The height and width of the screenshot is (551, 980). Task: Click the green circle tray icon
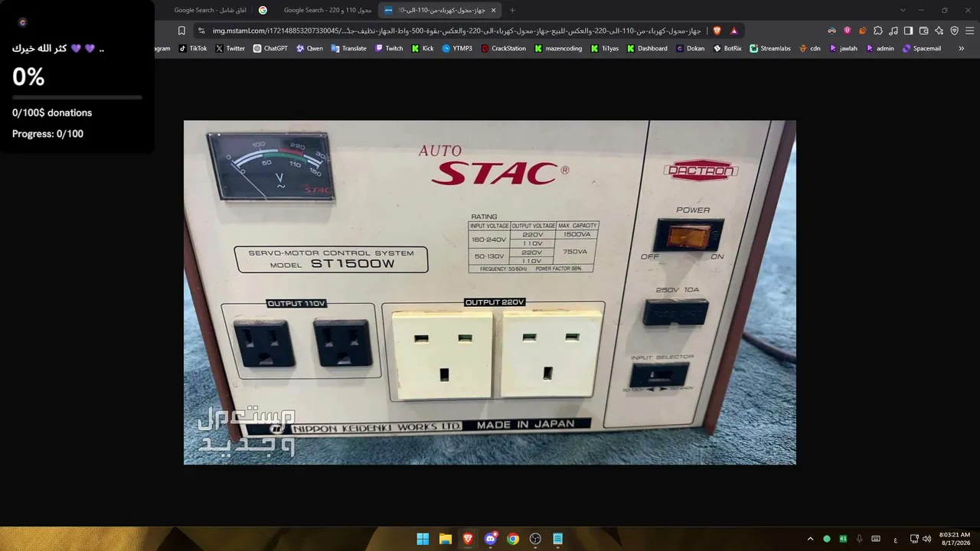[827, 539]
